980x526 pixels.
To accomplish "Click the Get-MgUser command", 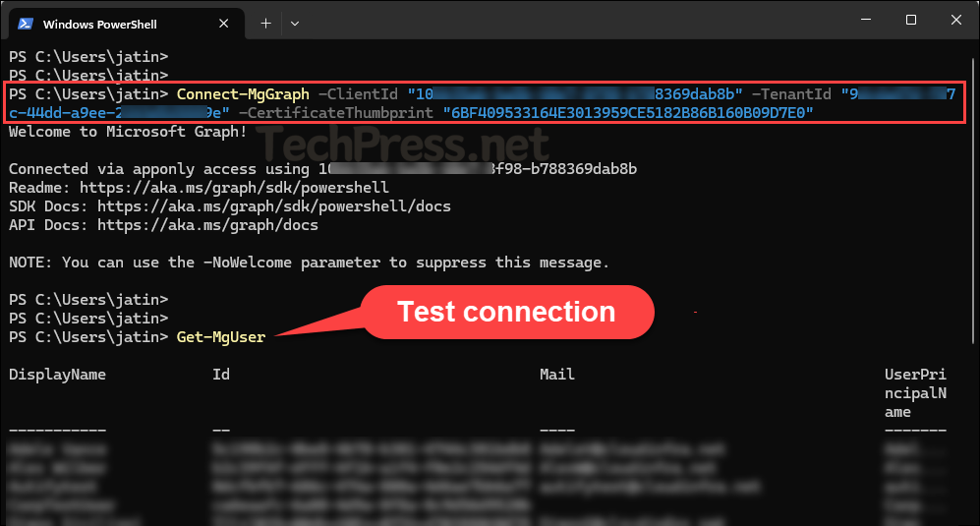I will point(220,337).
